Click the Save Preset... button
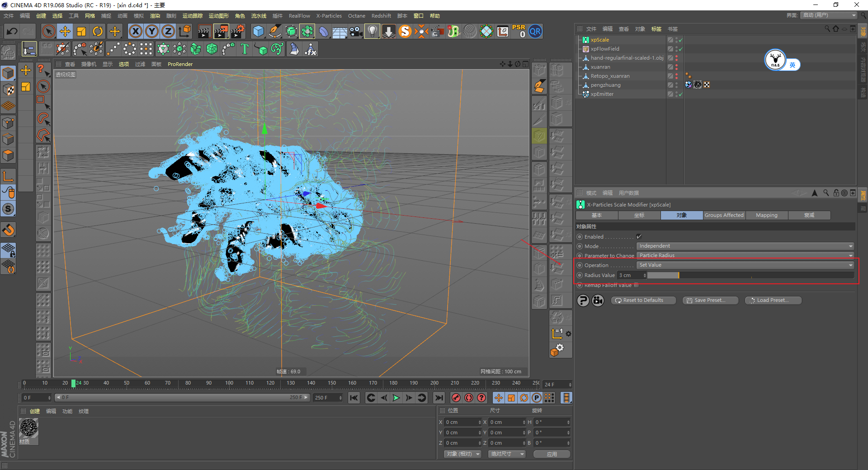This screenshot has height=470, width=868. coord(710,301)
